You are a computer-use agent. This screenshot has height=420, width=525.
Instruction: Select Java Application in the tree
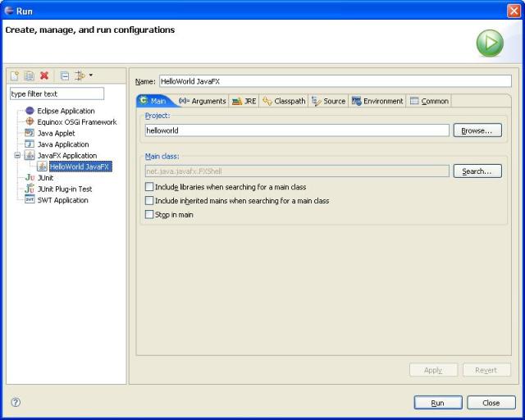63,144
